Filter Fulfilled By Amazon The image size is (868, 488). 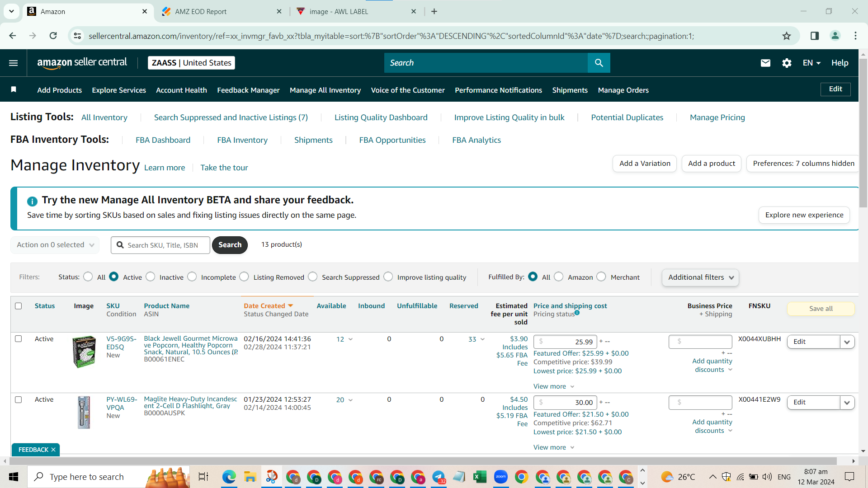(x=559, y=277)
